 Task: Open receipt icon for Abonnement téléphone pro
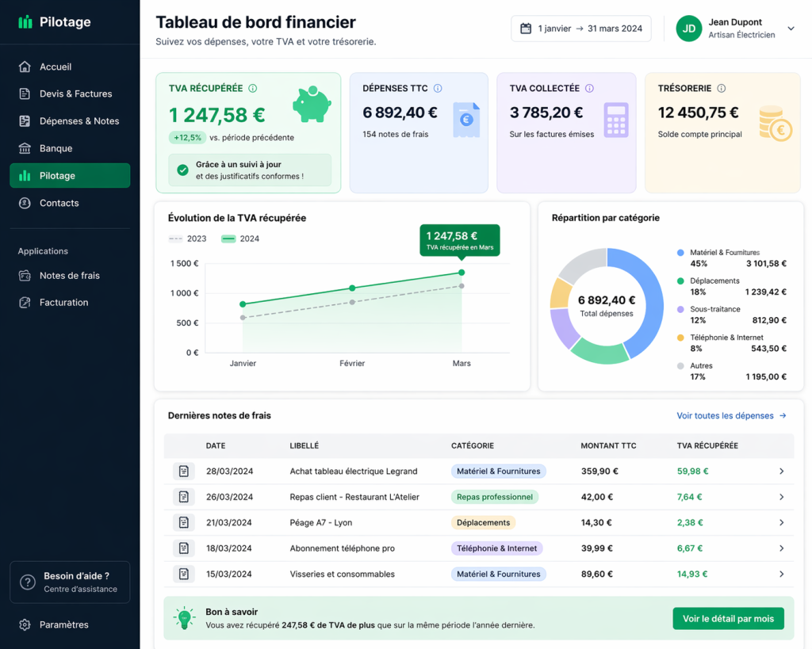click(x=184, y=548)
